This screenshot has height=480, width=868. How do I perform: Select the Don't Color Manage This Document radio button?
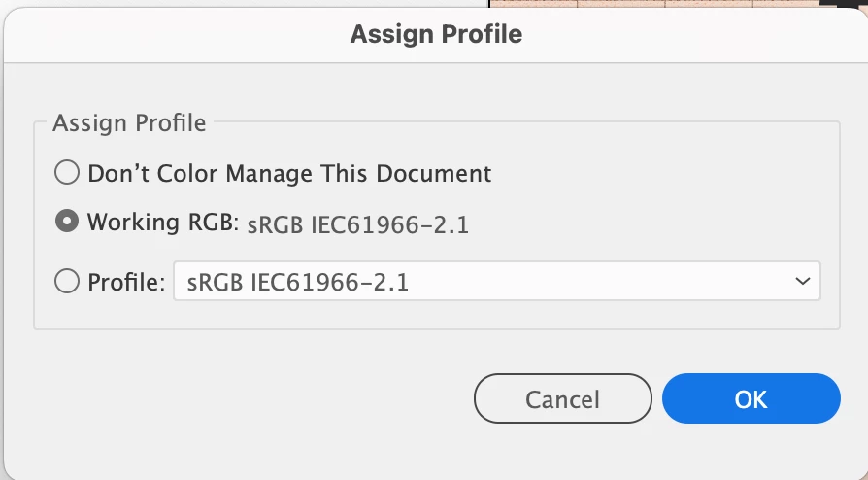pyautogui.click(x=67, y=174)
